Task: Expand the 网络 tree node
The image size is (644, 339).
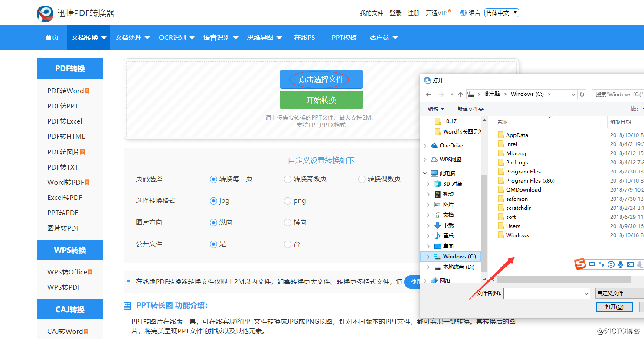Action: (425, 281)
